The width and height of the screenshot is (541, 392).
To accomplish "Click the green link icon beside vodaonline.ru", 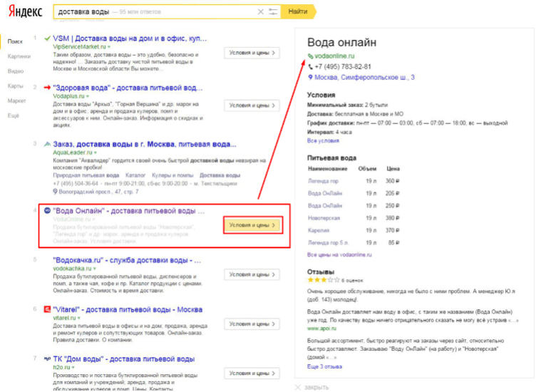I will point(310,56).
